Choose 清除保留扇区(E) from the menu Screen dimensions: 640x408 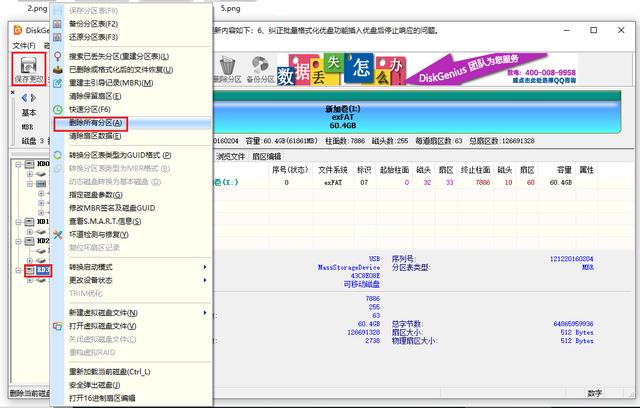[95, 96]
